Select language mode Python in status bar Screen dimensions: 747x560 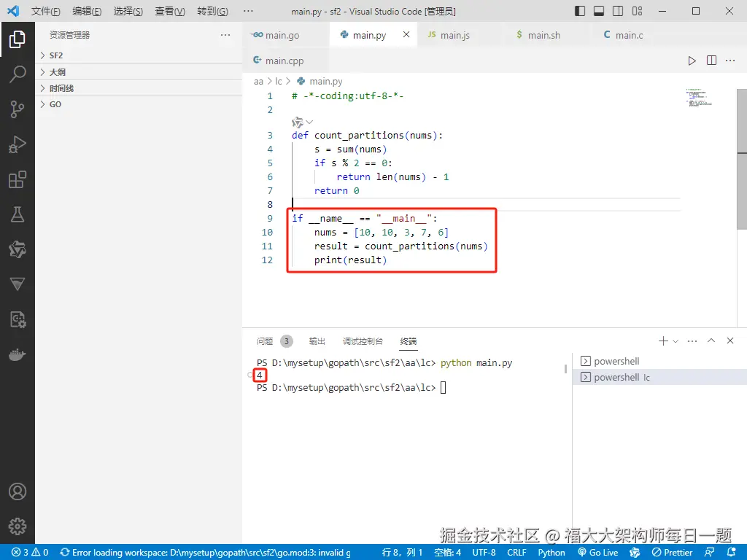pyautogui.click(x=551, y=553)
